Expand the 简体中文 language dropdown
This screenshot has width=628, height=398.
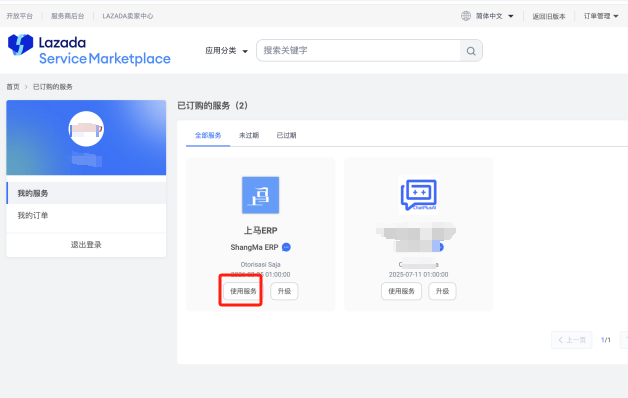[x=495, y=16]
